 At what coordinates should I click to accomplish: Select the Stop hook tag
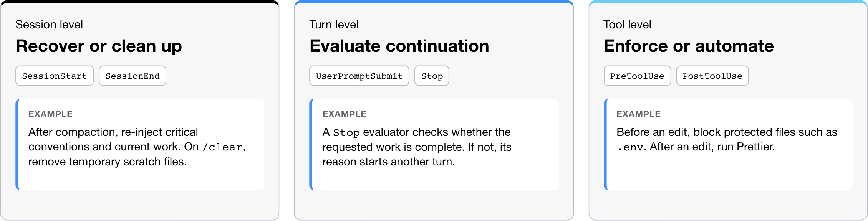pos(432,76)
